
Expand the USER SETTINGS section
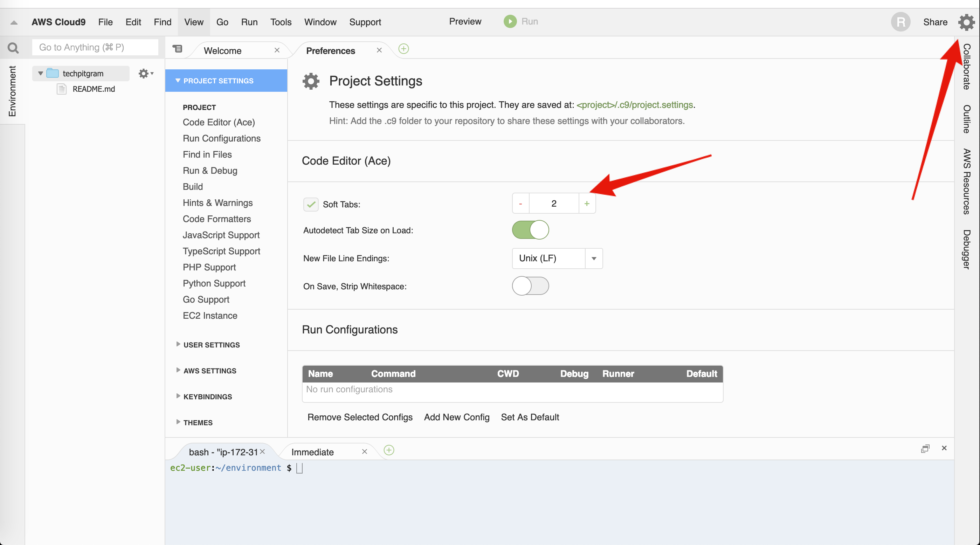[212, 344]
